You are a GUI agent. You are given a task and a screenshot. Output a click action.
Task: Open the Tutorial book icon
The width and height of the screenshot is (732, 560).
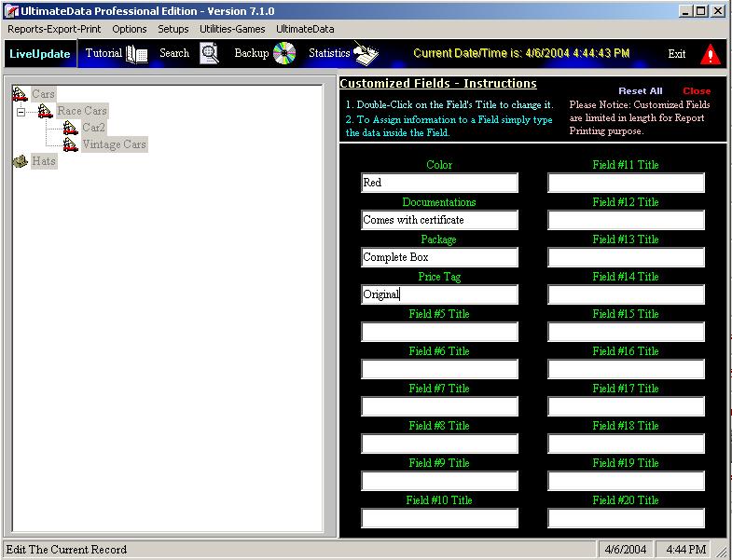click(136, 54)
